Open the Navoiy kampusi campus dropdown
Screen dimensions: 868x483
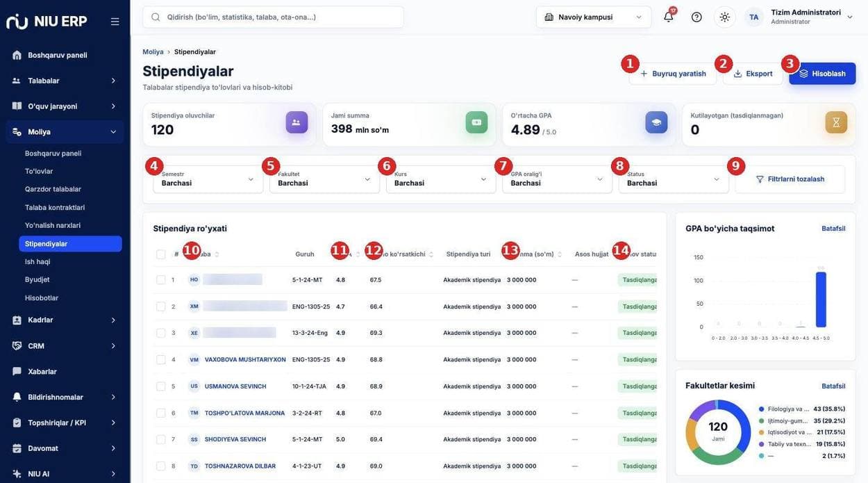pos(594,17)
